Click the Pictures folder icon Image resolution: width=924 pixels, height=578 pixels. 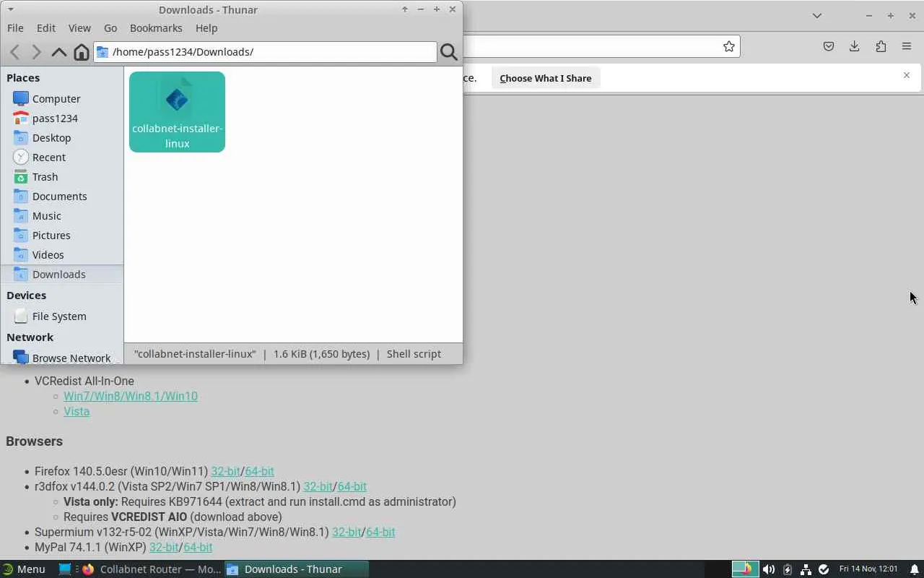[x=21, y=235]
